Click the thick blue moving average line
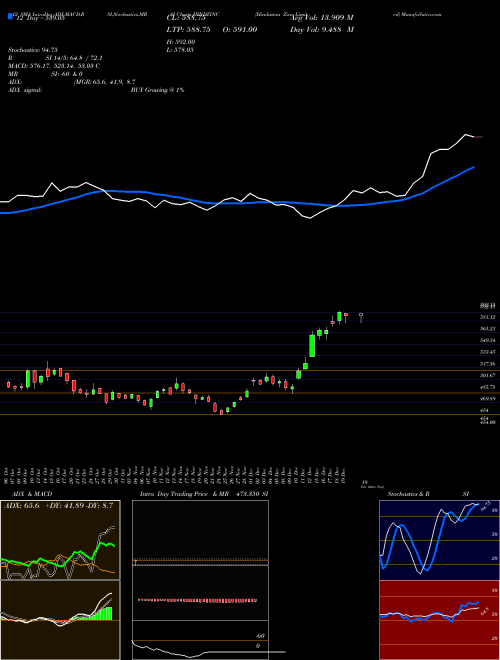The image size is (500, 660). (x=236, y=202)
